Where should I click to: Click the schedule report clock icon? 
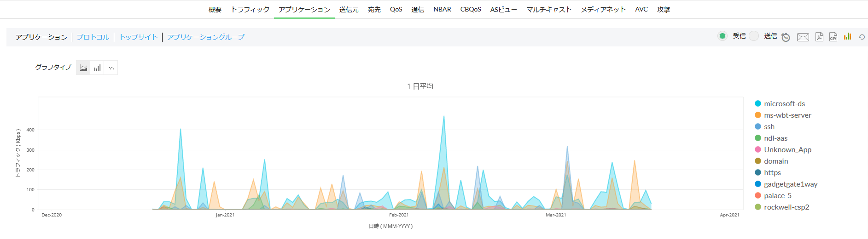pos(786,37)
